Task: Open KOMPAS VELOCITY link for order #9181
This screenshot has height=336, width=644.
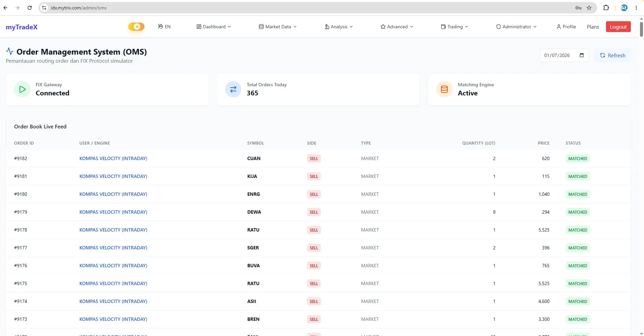Action: 113,176
